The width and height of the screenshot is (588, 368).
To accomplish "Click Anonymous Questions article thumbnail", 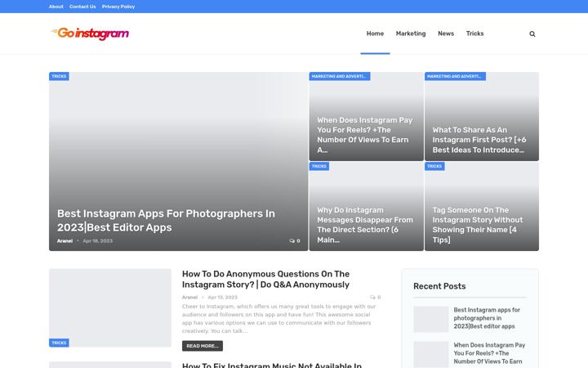I will coord(110,307).
